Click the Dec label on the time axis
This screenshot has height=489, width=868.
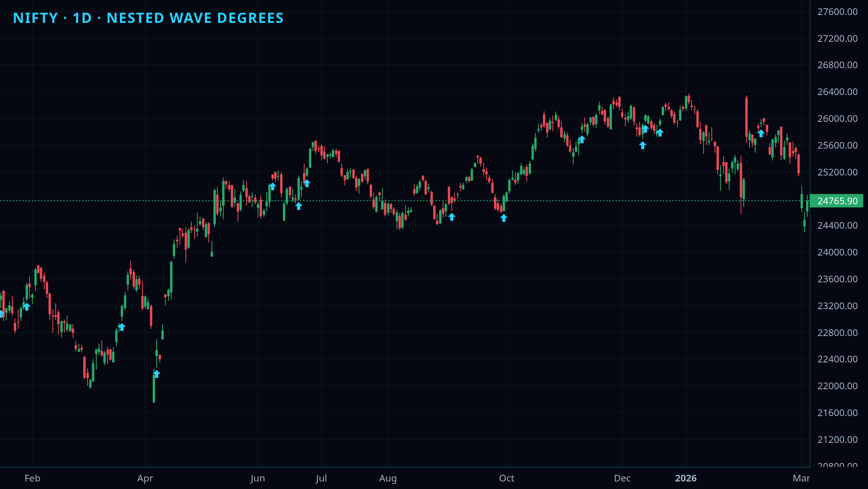(x=622, y=478)
